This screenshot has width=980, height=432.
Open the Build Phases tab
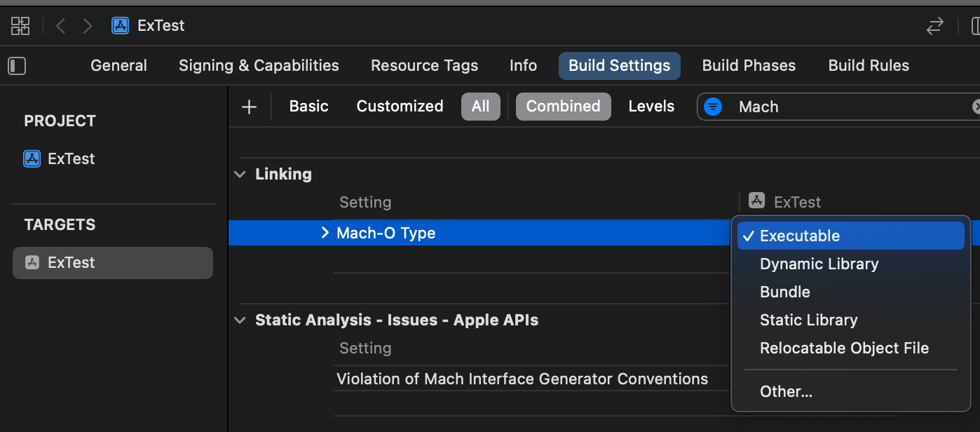point(749,66)
